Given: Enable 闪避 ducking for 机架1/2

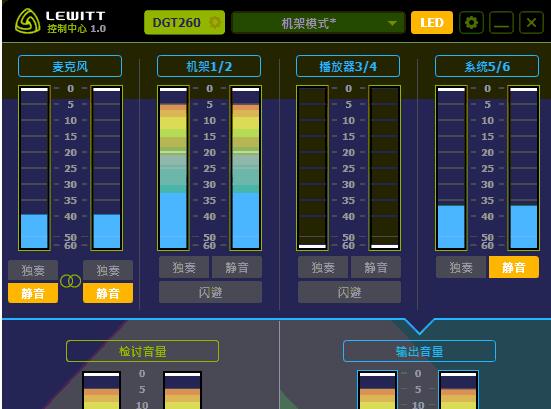Looking at the screenshot, I should pos(210,292).
